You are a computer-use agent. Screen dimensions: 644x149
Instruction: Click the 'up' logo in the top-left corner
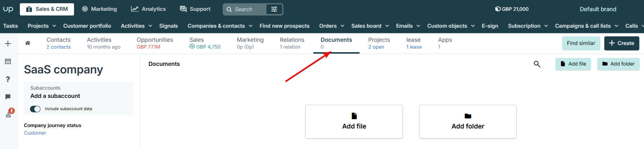8,9
